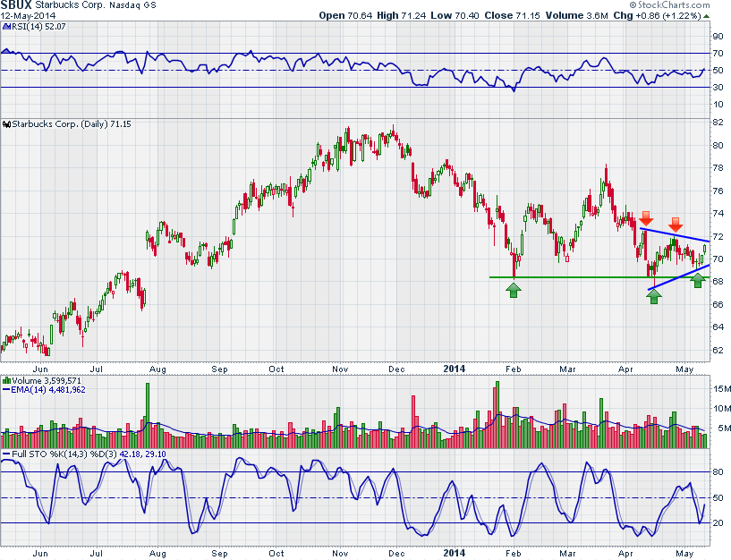The height and width of the screenshot is (560, 731).
Task: Click the 10 label on the RSI axis
Action: pos(718,105)
